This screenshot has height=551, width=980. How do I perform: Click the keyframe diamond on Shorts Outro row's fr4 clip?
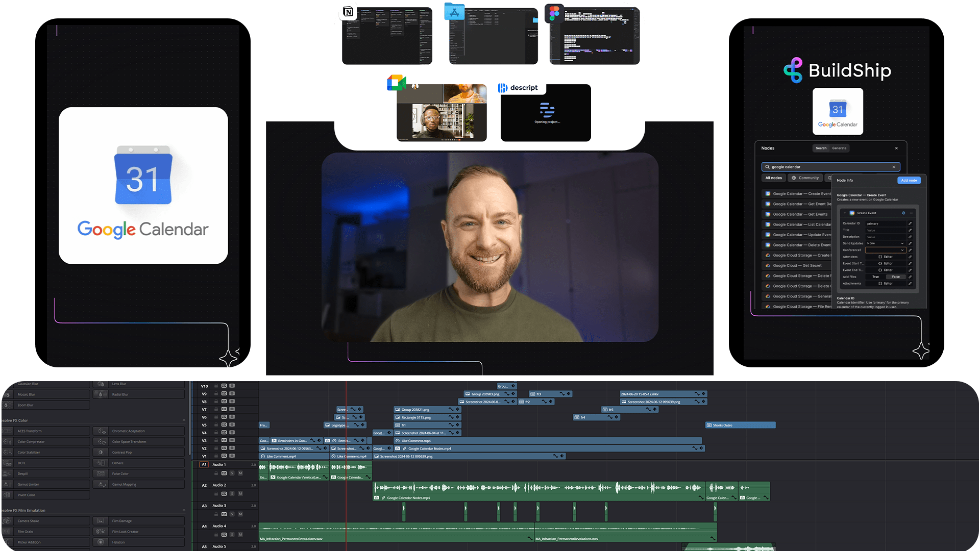617,417
